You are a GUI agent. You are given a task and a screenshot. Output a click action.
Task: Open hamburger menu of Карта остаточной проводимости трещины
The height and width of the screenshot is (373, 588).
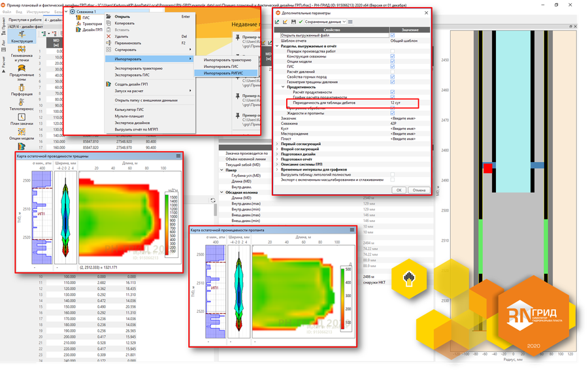coord(178,157)
